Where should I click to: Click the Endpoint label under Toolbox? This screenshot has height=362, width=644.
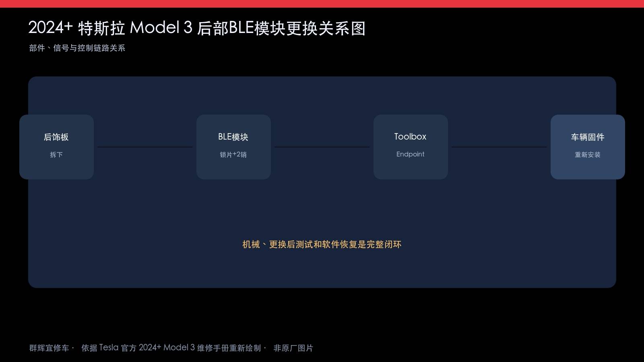pos(411,154)
